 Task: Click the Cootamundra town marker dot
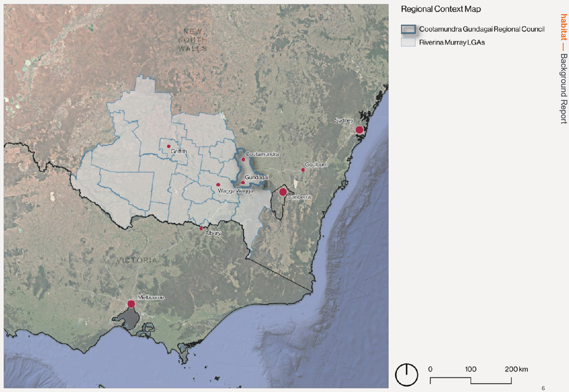[x=243, y=159]
